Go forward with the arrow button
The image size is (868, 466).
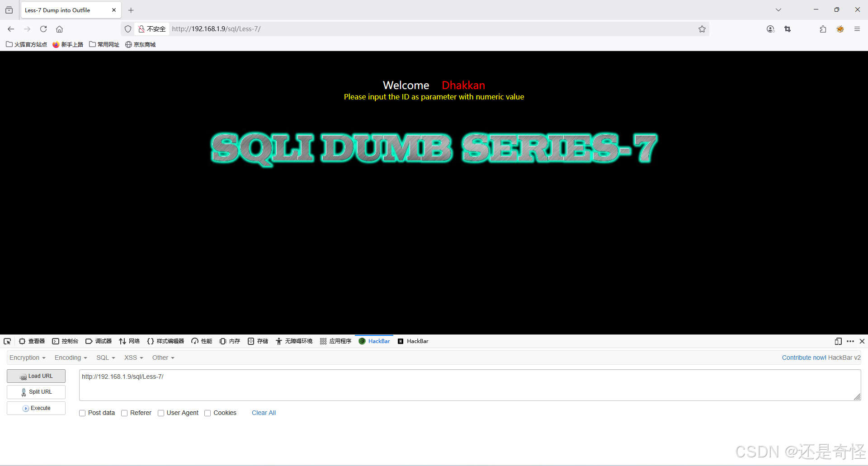27,29
